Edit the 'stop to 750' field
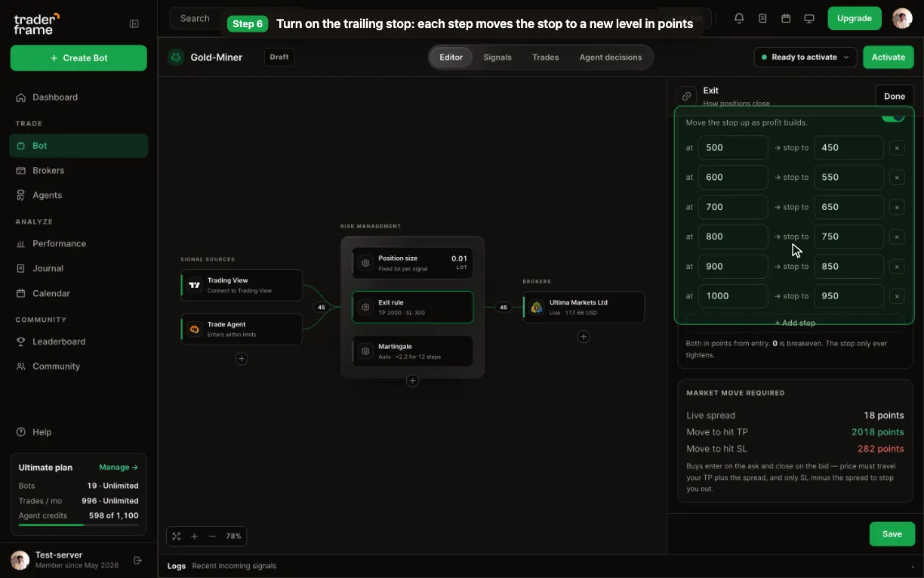This screenshot has width=924, height=578. point(849,236)
